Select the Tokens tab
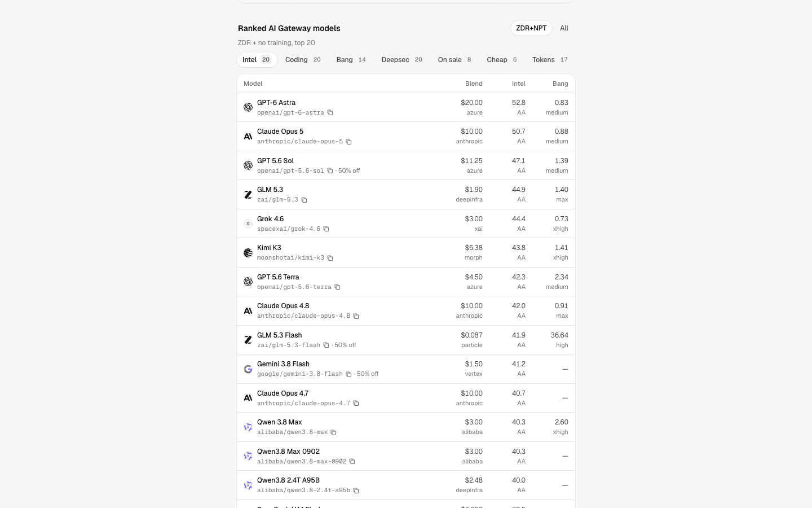812x508 pixels. tap(550, 60)
